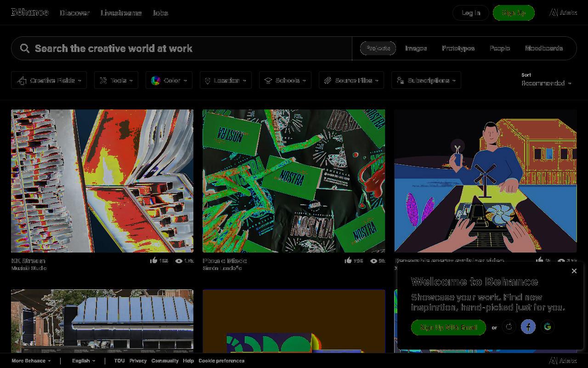This screenshot has width=588, height=368.
Task: Open the KK Stream title link
Action: [x=28, y=261]
